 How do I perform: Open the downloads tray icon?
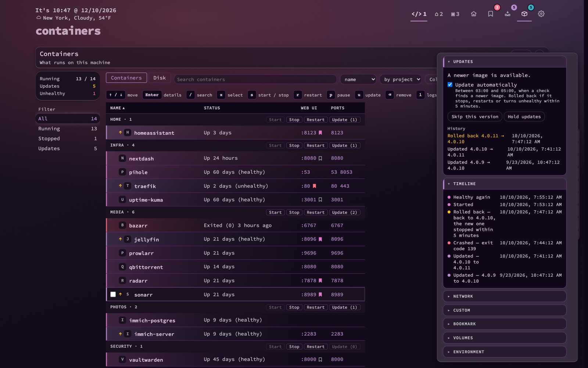pyautogui.click(x=508, y=14)
